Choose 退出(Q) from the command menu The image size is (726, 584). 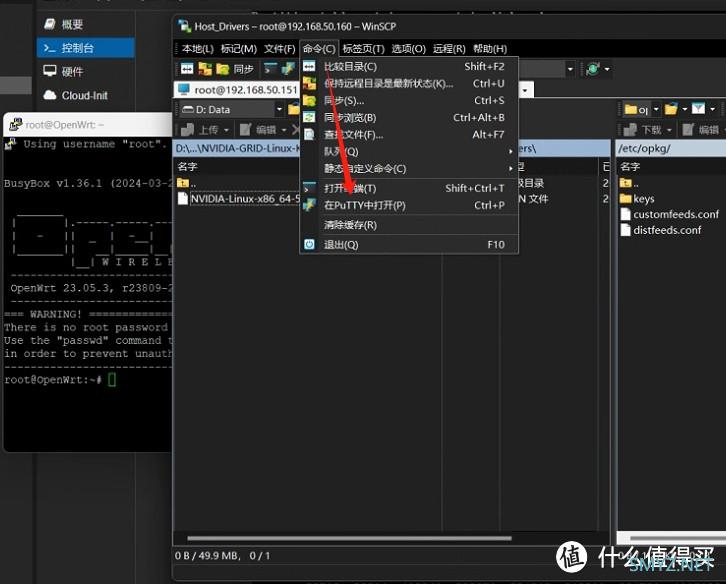(x=409, y=245)
